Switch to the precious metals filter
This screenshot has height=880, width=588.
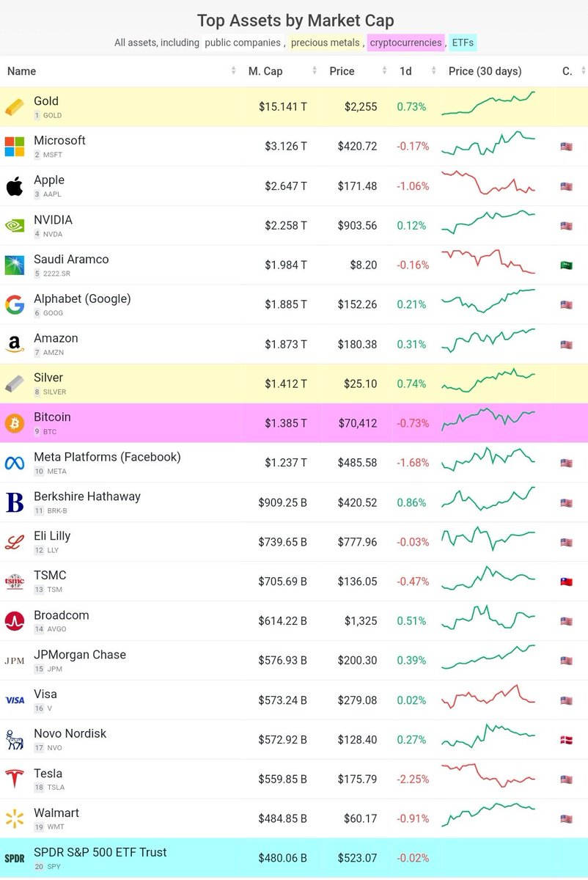(x=325, y=43)
